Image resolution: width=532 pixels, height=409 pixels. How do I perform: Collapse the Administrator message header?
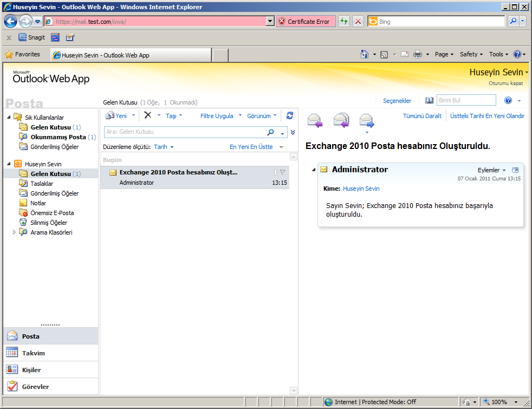[x=314, y=170]
